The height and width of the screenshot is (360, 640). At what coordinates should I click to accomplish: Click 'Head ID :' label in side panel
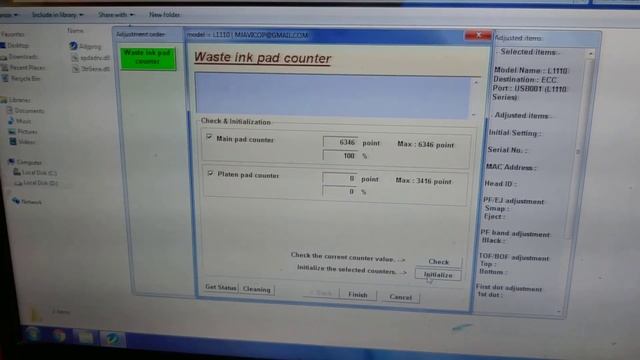click(x=501, y=184)
